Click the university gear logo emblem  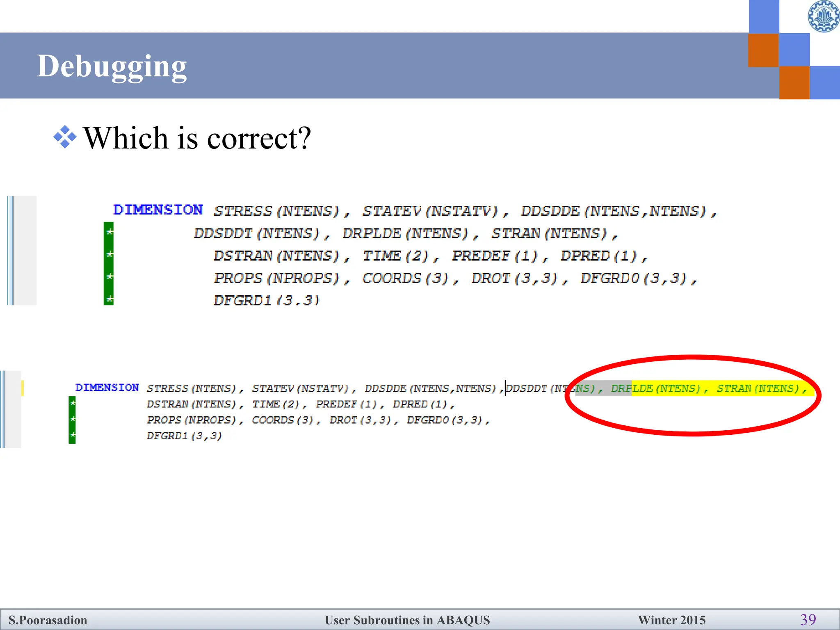[824, 16]
